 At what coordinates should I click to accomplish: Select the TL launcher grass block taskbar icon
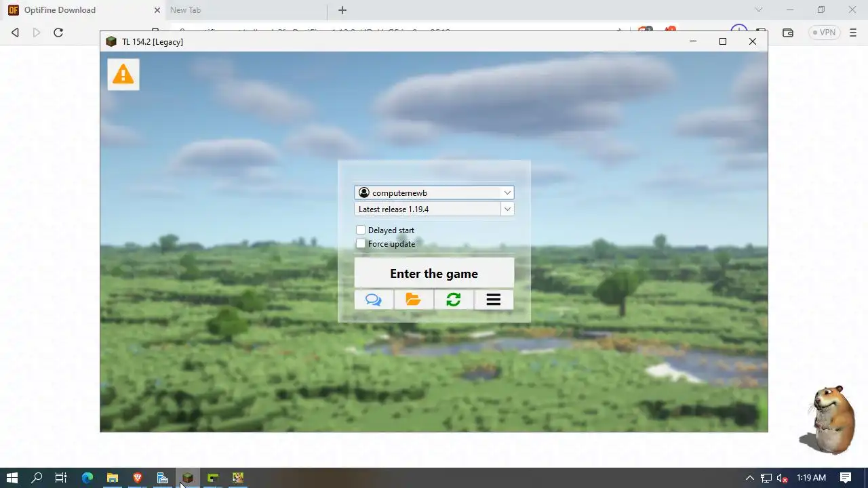pos(188,478)
